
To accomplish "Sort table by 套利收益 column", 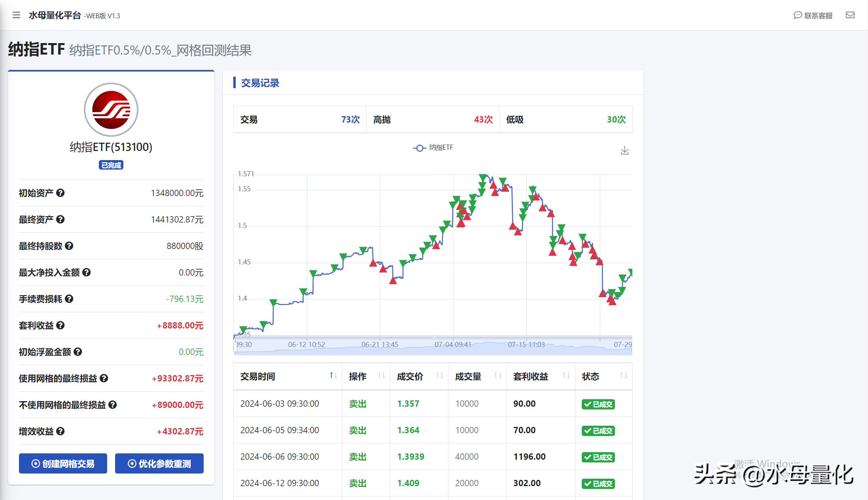I will click(x=566, y=376).
